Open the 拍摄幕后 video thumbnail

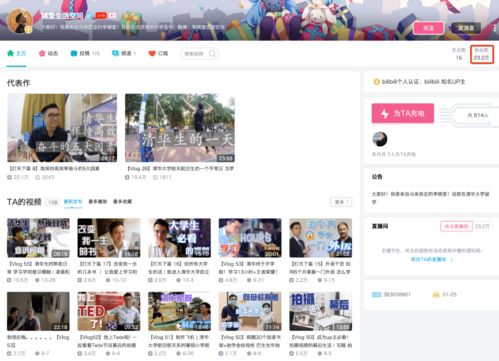click(321, 311)
